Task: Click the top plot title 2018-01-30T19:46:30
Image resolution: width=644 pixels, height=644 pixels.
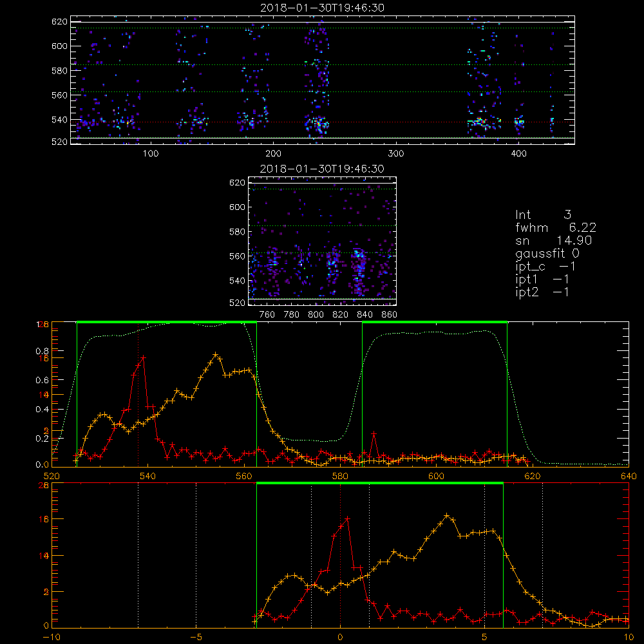Action: coord(323,8)
